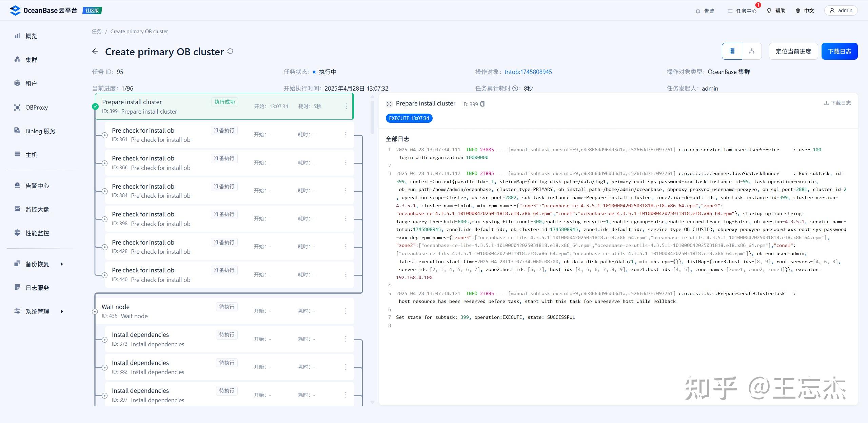Screen dimensions: 868x423
Task: Open the OBProxy section in the sidebar
Action: click(37, 107)
